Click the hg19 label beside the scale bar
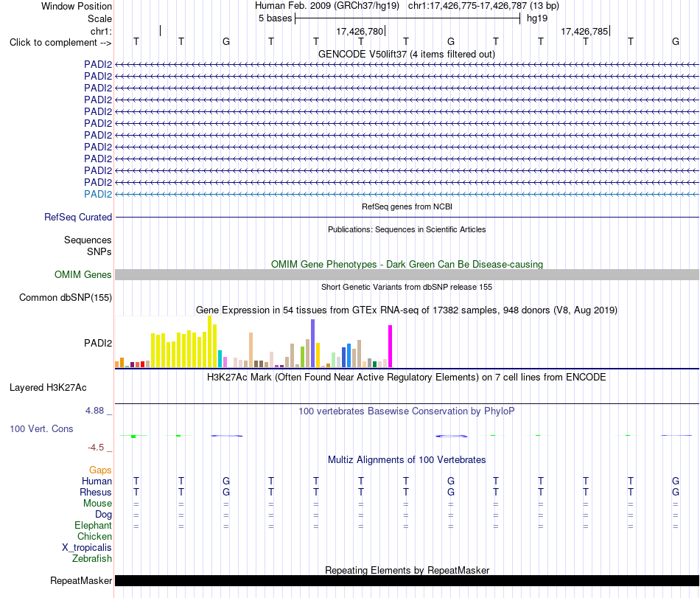This screenshot has height=598, width=700. 537,18
